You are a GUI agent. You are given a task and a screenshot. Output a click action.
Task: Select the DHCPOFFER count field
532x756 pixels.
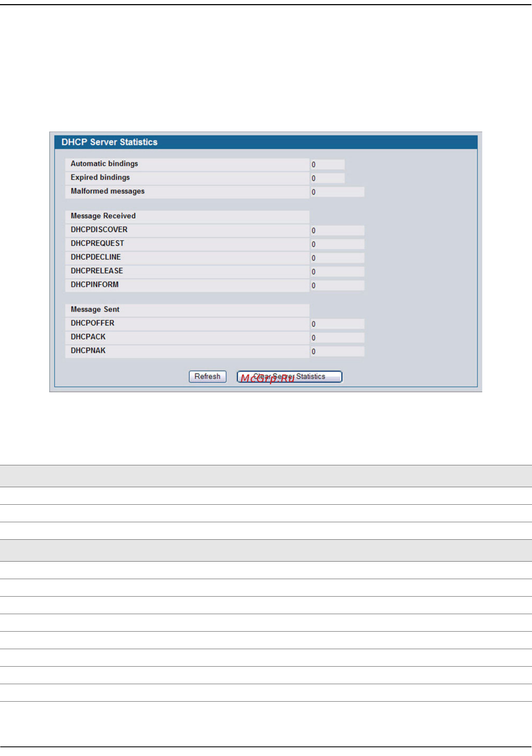click(x=337, y=324)
